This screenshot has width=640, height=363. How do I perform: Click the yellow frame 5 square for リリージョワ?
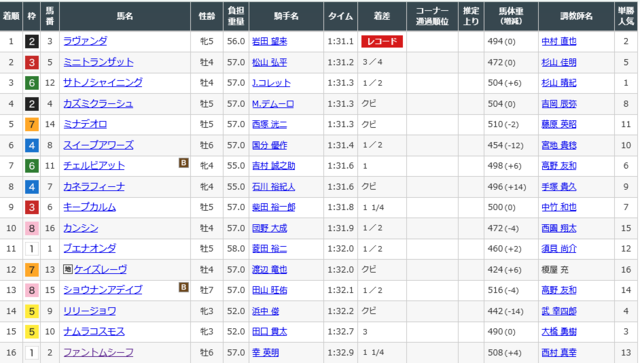(x=32, y=311)
